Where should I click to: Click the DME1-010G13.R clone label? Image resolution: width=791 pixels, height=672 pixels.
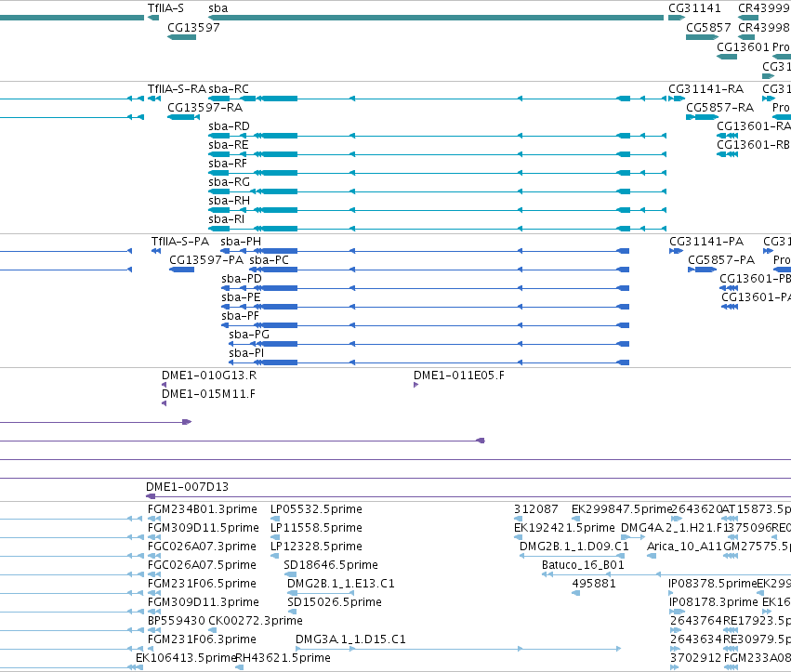point(209,376)
